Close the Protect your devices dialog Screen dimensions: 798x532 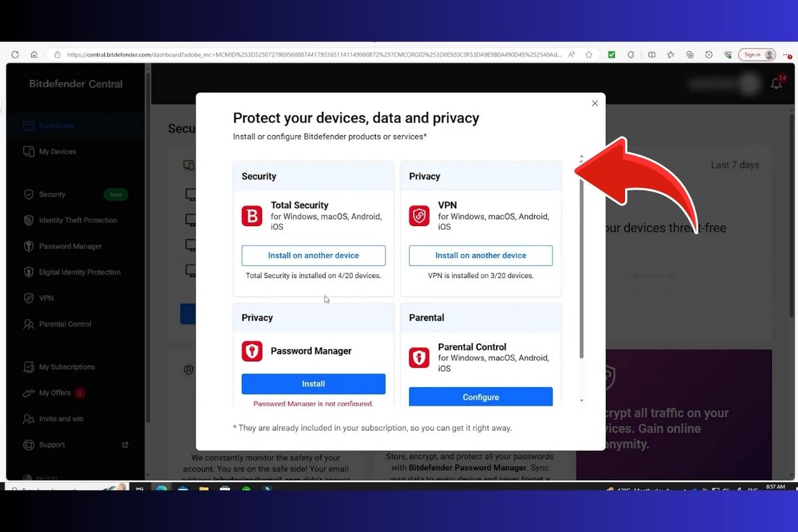595,103
